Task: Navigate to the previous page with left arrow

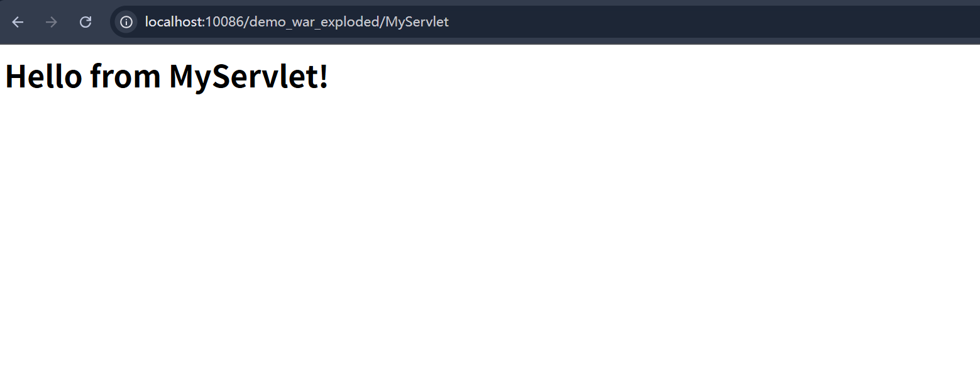Action: click(18, 22)
